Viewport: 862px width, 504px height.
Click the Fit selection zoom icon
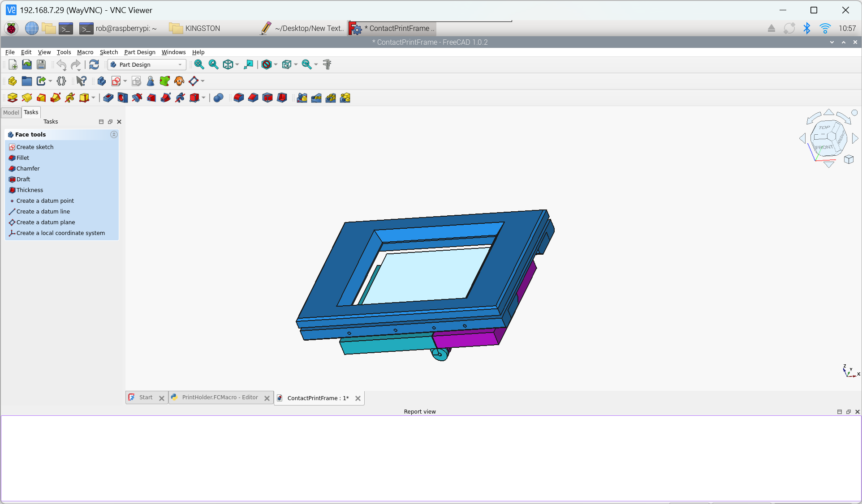[x=213, y=64]
